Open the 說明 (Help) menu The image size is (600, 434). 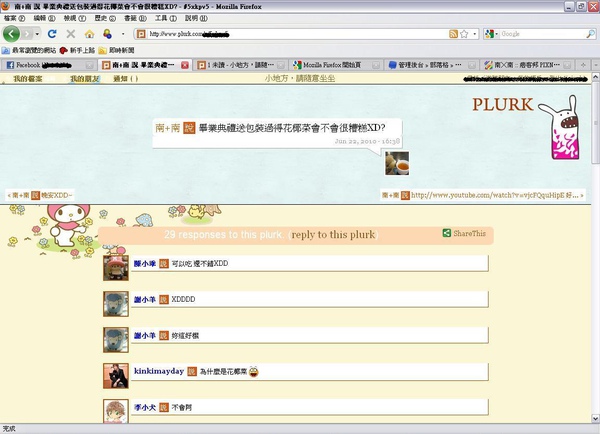pyautogui.click(x=196, y=18)
